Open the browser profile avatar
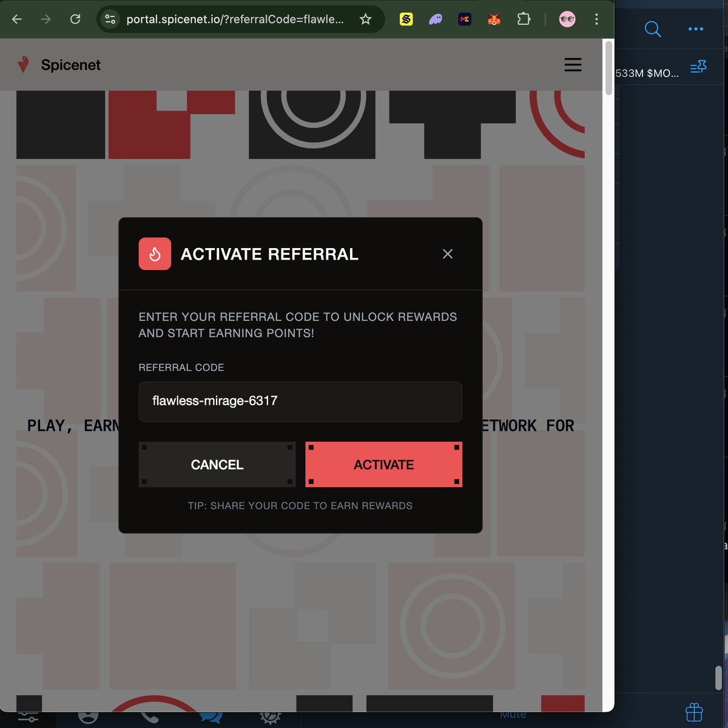This screenshot has width=728, height=728. pyautogui.click(x=567, y=19)
